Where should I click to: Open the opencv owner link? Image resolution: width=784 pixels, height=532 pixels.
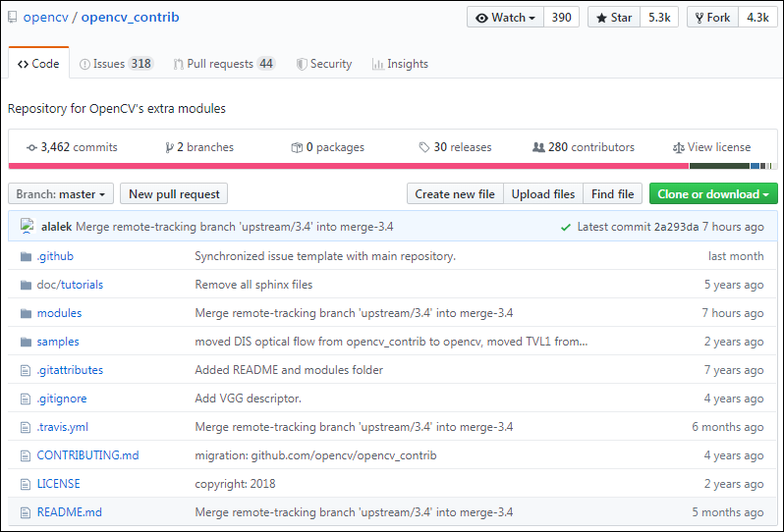45,17
